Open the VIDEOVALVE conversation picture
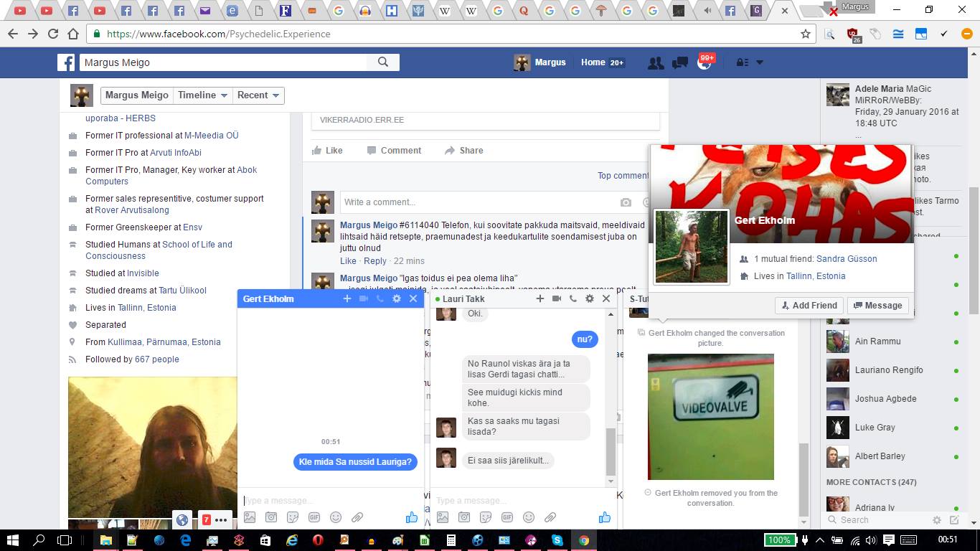 [711, 417]
